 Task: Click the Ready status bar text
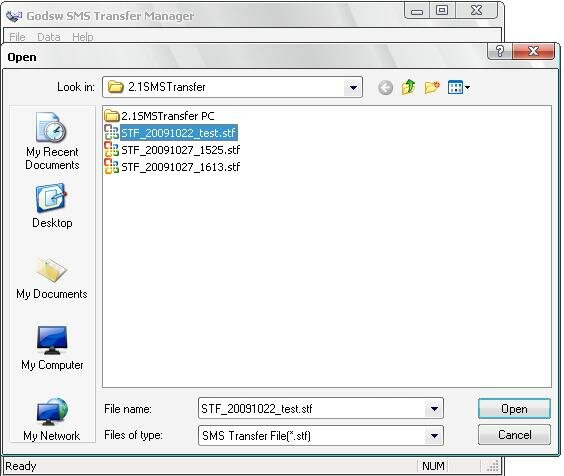(21, 466)
